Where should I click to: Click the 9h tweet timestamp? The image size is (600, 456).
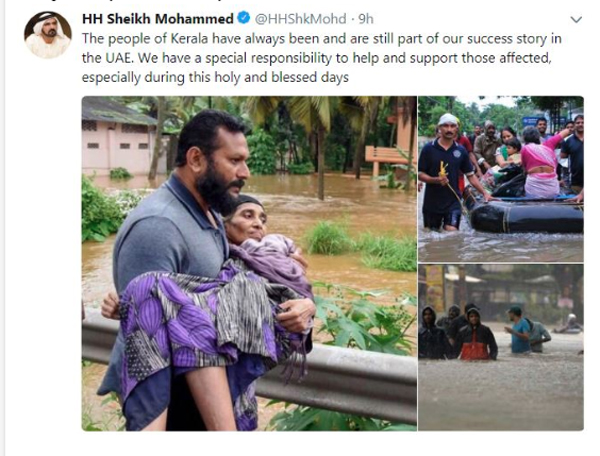click(x=366, y=19)
